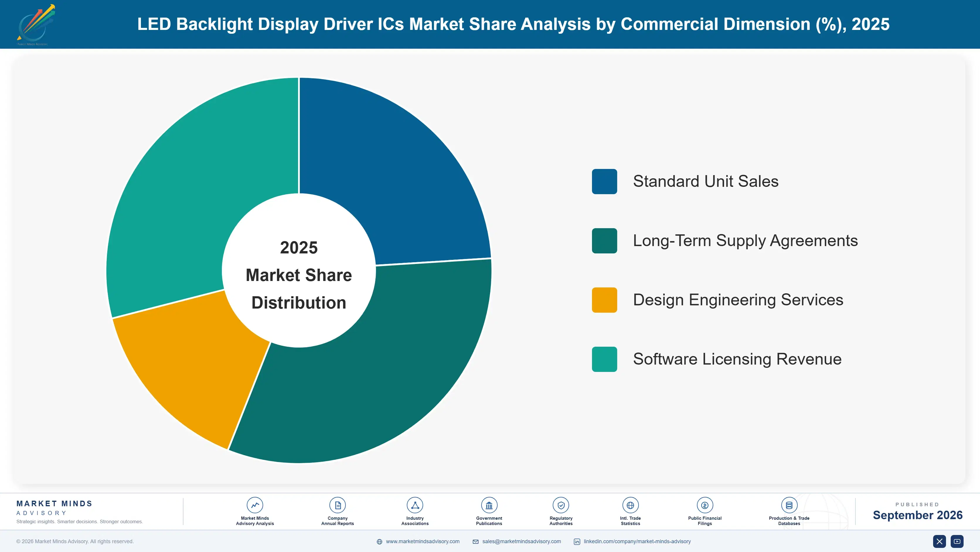Click the website globe icon in footer
The height and width of the screenshot is (552, 980).
(379, 542)
